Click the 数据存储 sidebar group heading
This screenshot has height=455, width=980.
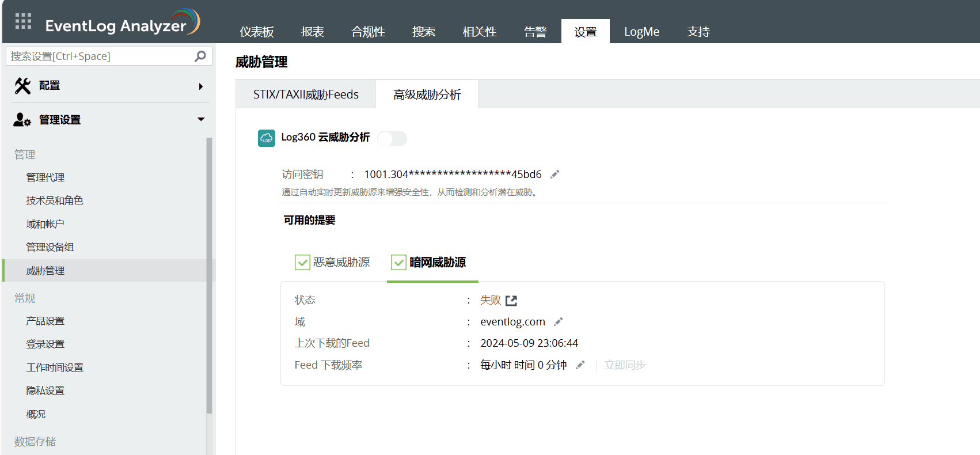click(35, 442)
